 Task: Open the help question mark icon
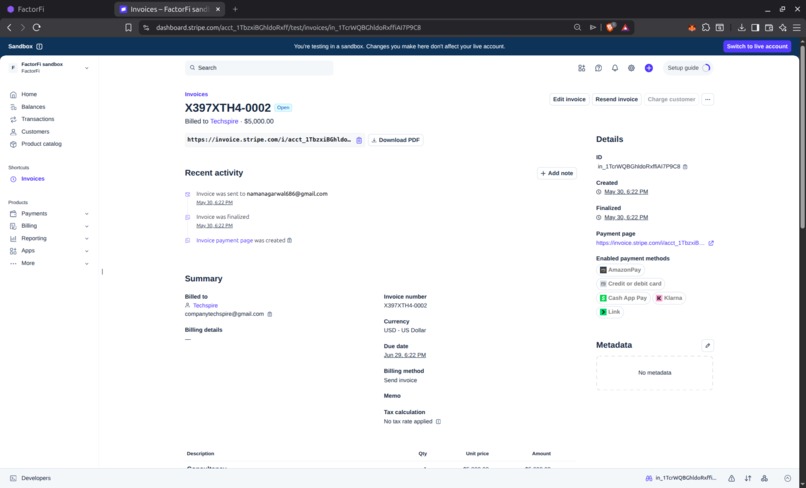pos(598,68)
